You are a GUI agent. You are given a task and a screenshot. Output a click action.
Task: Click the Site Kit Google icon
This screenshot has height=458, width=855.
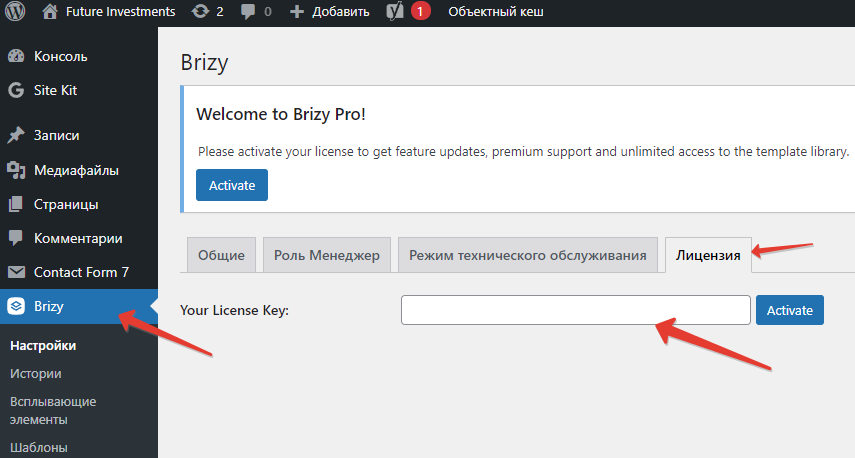pyautogui.click(x=16, y=90)
